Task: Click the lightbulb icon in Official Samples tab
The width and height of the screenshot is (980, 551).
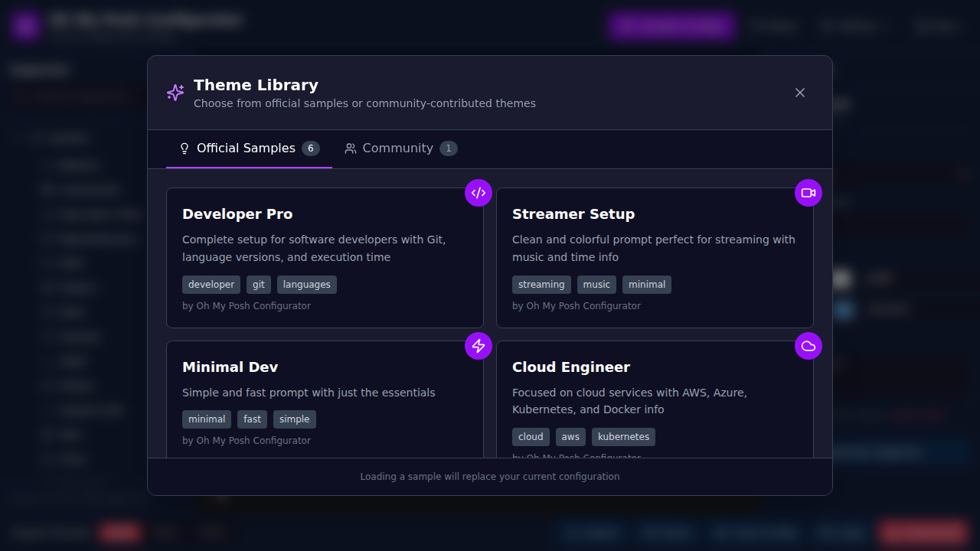Action: [184, 148]
